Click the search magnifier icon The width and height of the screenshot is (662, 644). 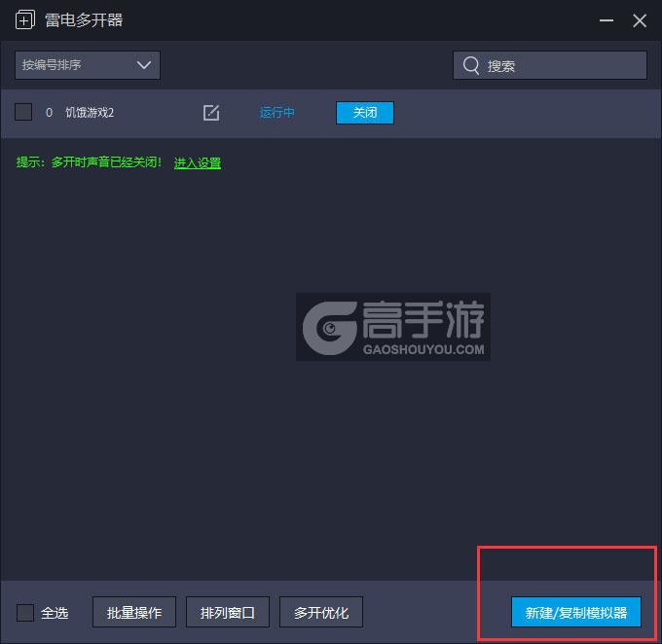point(471,66)
